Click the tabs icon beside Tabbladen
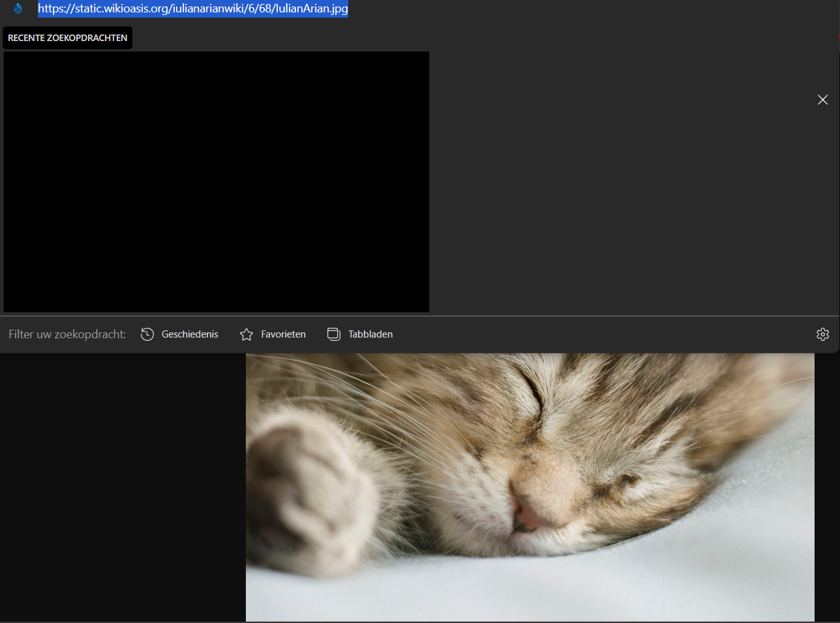The width and height of the screenshot is (840, 623). click(334, 334)
